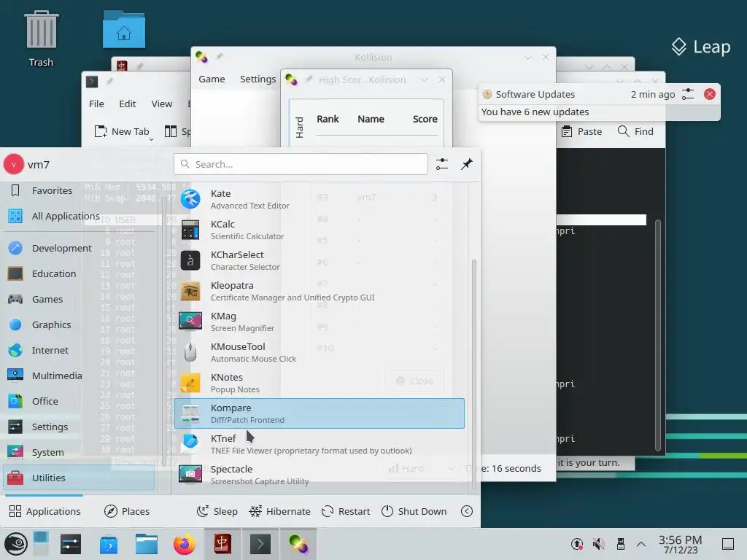Click New Tab in Konsole toolbar
Viewport: 747px width, 560px height.
[124, 131]
